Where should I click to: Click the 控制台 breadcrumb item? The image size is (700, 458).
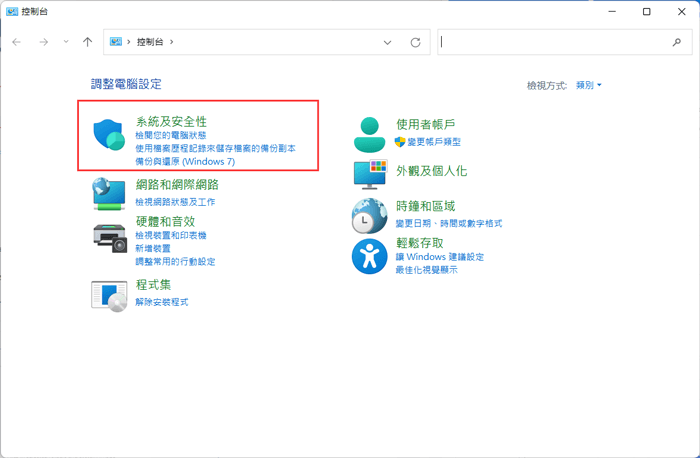(150, 42)
